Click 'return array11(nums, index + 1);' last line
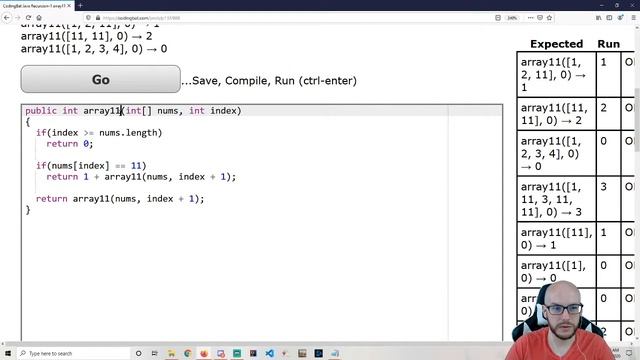 (x=120, y=199)
